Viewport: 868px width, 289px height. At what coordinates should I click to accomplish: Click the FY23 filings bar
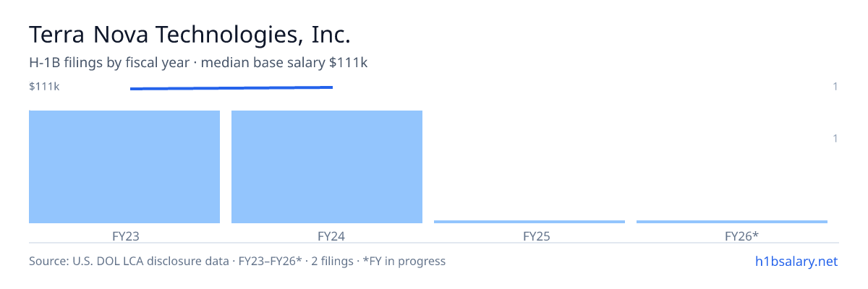pyautogui.click(x=124, y=167)
